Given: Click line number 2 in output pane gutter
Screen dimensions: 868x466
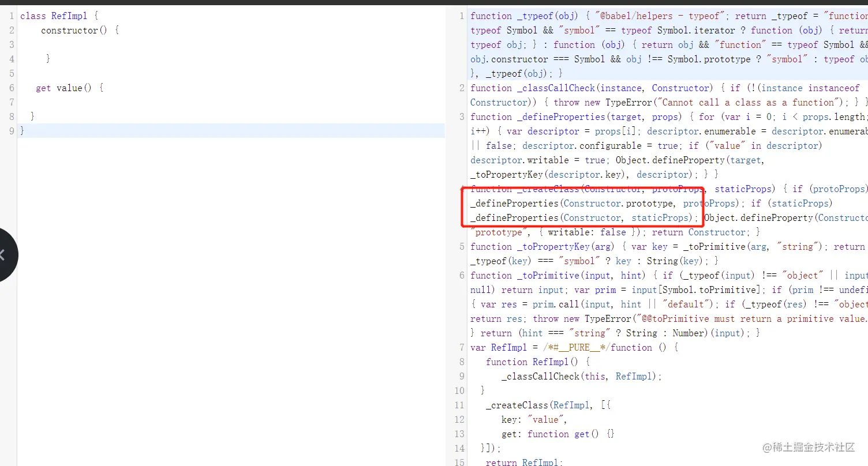Looking at the screenshot, I should click(x=461, y=88).
